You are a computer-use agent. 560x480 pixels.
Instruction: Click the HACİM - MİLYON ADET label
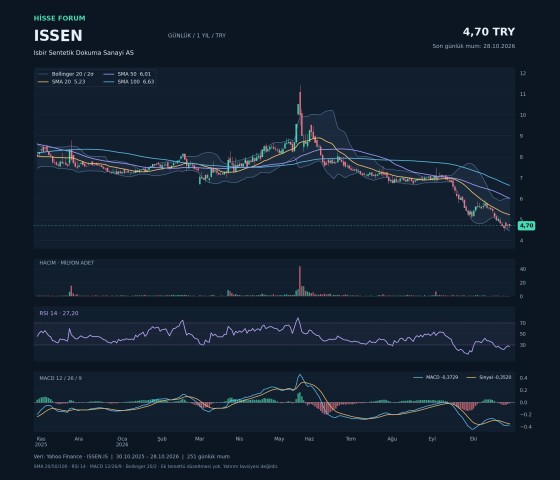tap(66, 263)
